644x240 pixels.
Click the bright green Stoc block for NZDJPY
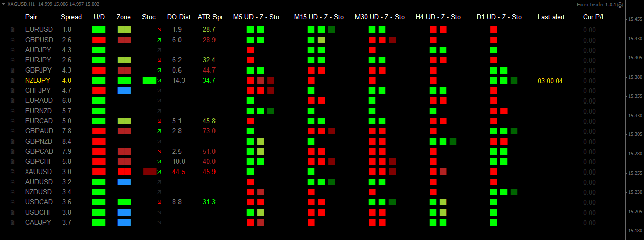tap(150, 81)
